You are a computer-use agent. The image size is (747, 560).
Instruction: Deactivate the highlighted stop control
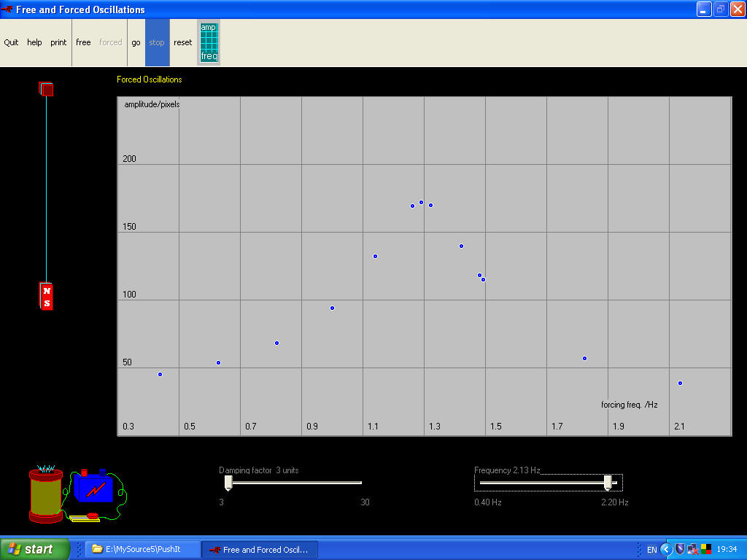click(x=156, y=42)
